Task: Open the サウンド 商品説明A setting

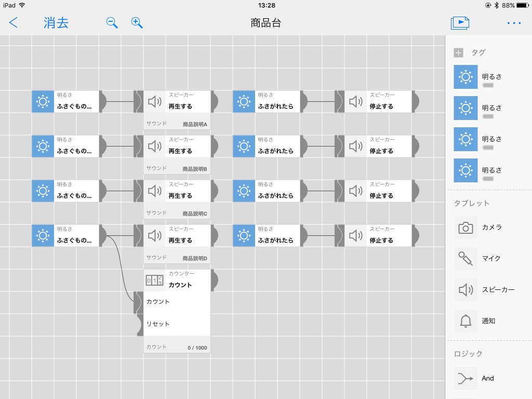Action: (177, 124)
